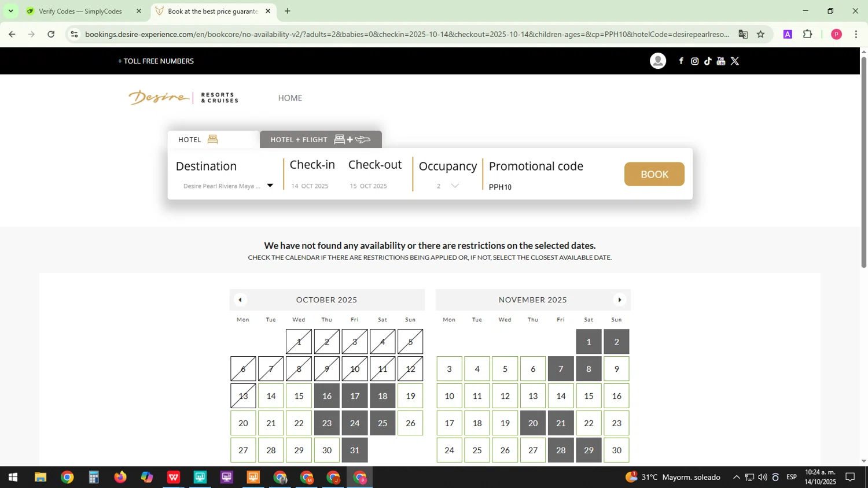The height and width of the screenshot is (488, 868).
Task: Select November 16 in the calendar
Action: 617,396
